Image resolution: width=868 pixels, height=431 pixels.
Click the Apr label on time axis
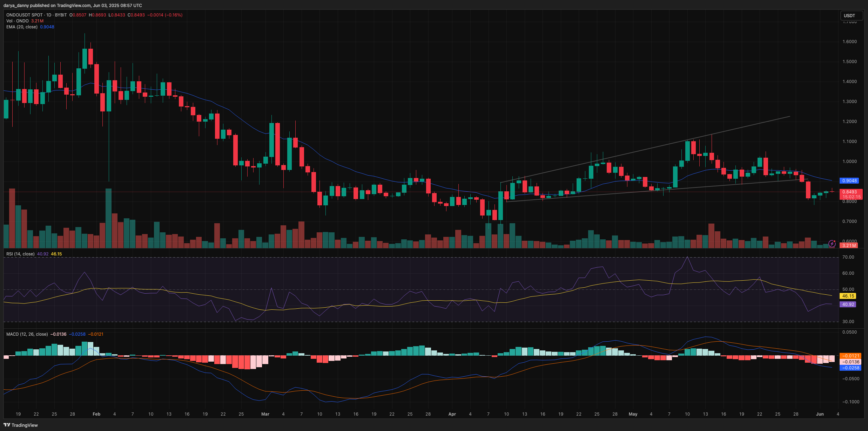pos(452,414)
